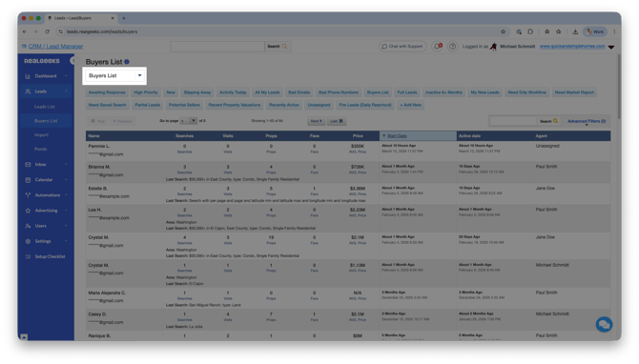Open the Dashboard sidebar icon
Screen dimensions: 639x364
pyautogui.click(x=28, y=76)
